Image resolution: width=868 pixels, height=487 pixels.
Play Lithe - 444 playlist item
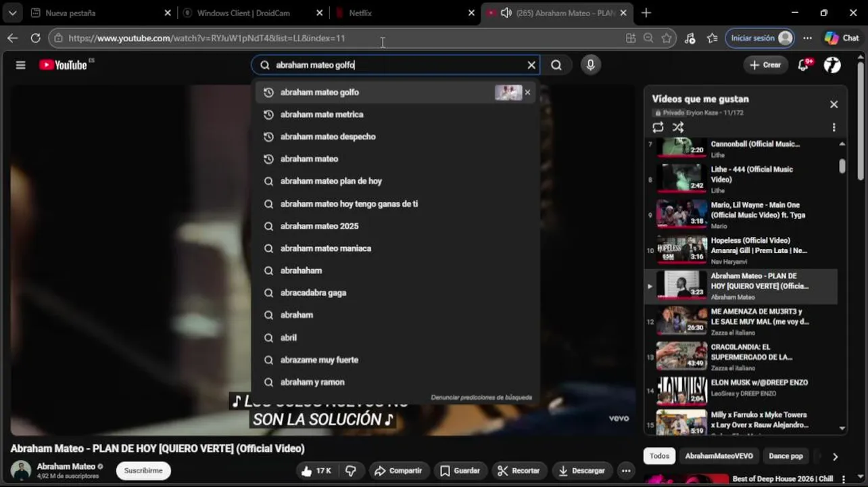point(741,179)
